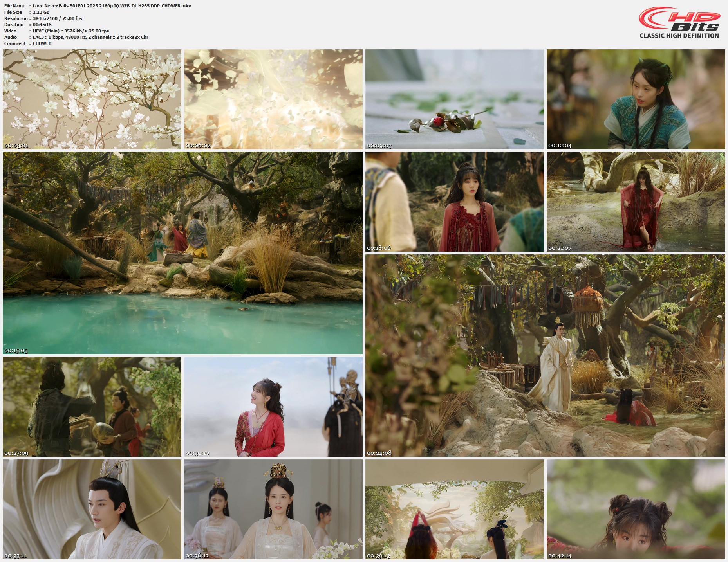Click the CLASSIC HIGH DEFINITION tagline
The width and height of the screenshot is (728, 562).
pos(679,36)
